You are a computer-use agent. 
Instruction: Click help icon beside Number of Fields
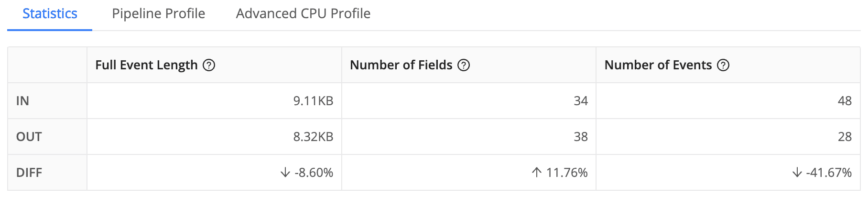(x=464, y=65)
